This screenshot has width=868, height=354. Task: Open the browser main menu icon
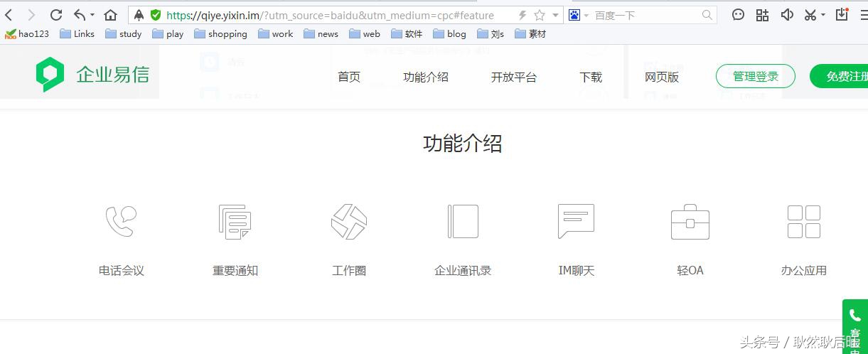[x=863, y=14]
